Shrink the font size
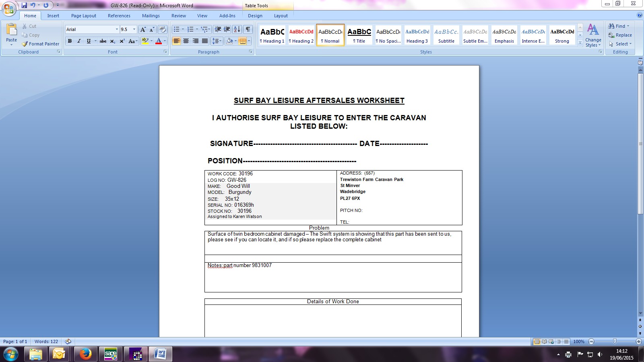The height and width of the screenshot is (362, 644). pyautogui.click(x=152, y=29)
